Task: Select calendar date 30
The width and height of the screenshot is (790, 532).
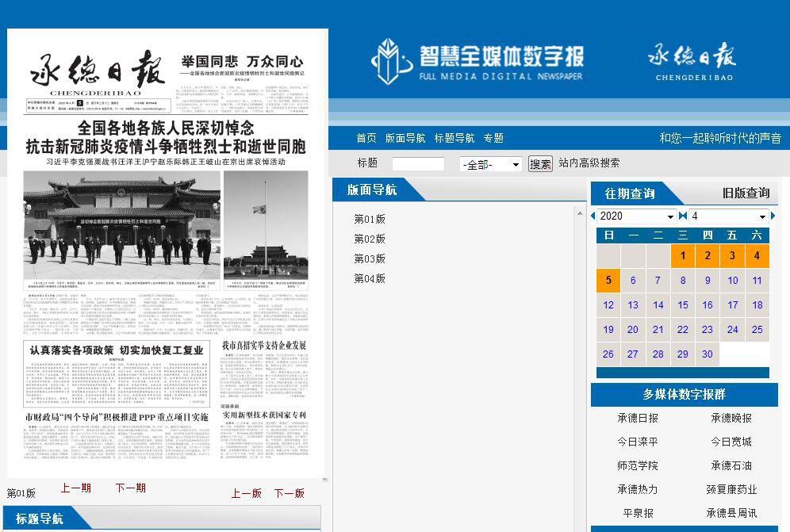Action: (x=708, y=354)
